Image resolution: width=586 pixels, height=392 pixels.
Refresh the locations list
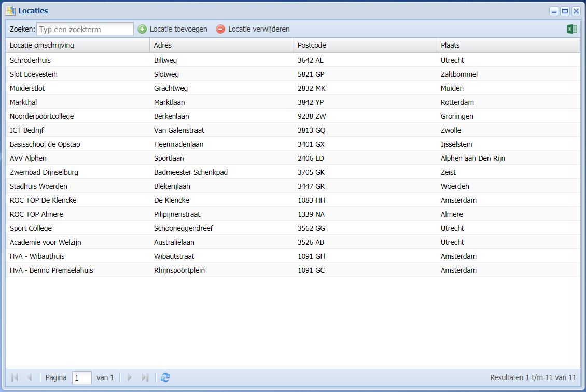(165, 377)
